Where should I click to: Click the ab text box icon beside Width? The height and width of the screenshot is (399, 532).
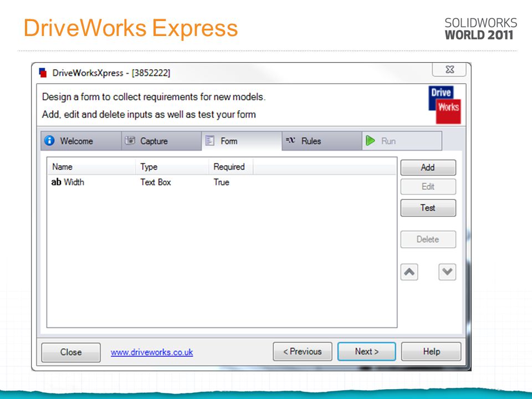coord(57,182)
